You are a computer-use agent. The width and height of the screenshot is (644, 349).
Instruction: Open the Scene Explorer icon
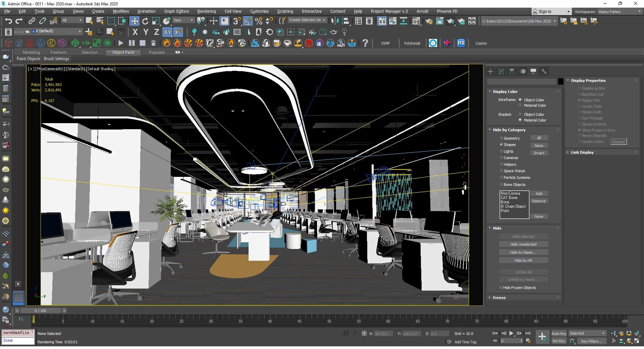point(358,21)
